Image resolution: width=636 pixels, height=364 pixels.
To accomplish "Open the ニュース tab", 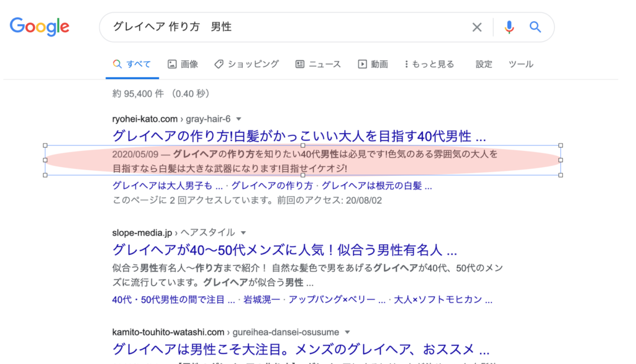I will click(319, 64).
